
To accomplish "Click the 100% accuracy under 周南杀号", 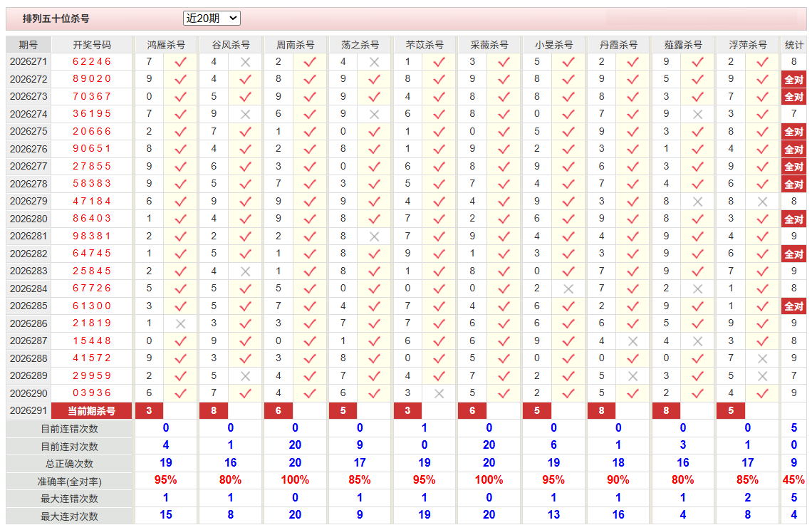I will point(295,480).
